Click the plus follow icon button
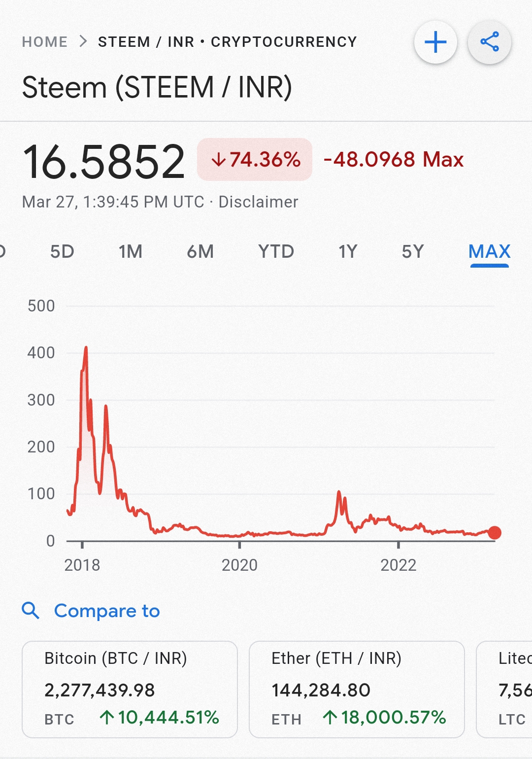532x759 pixels. [435, 42]
